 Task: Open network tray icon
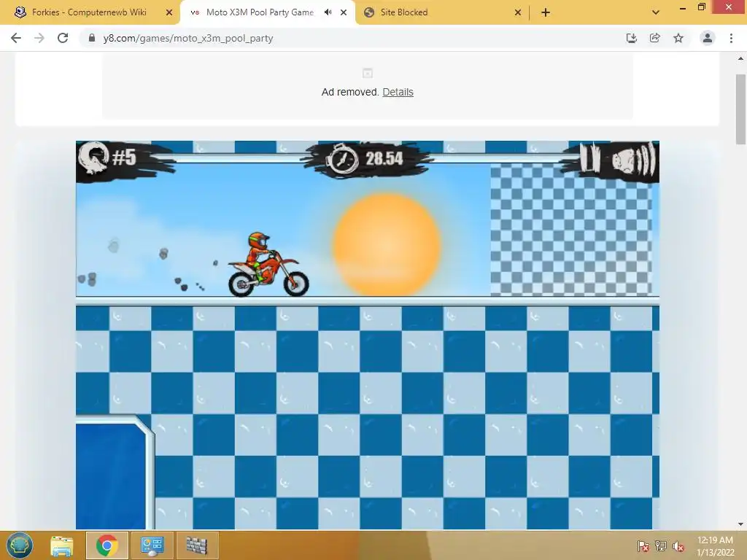coord(661,545)
